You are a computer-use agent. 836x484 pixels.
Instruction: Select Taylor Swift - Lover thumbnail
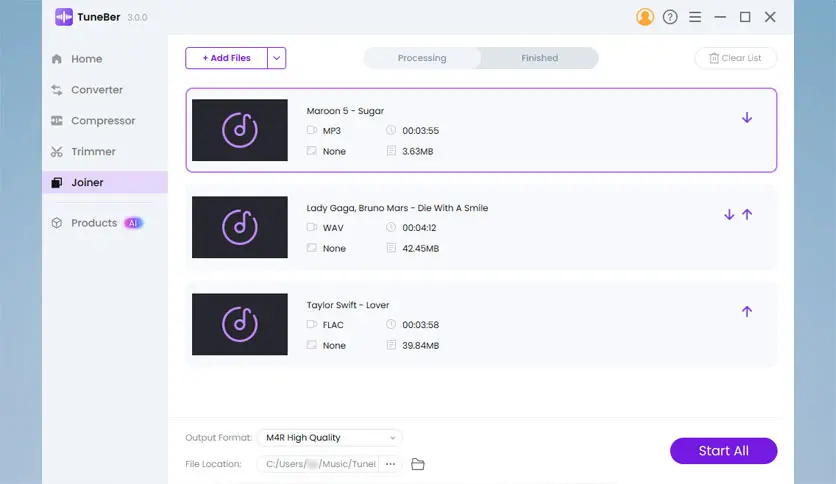click(240, 324)
